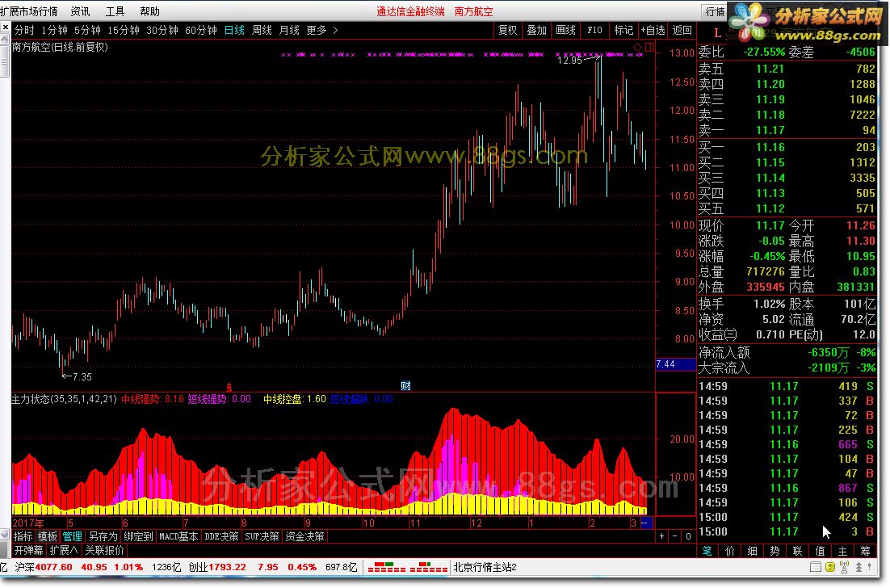Select the 1分钟 period
This screenshot has width=890, height=588.
pos(54,30)
